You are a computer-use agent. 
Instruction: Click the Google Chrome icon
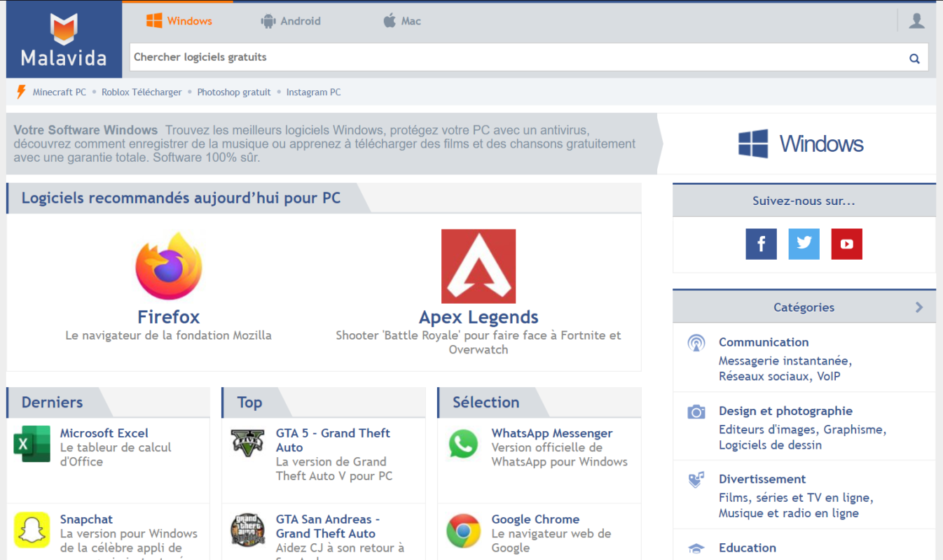463,531
